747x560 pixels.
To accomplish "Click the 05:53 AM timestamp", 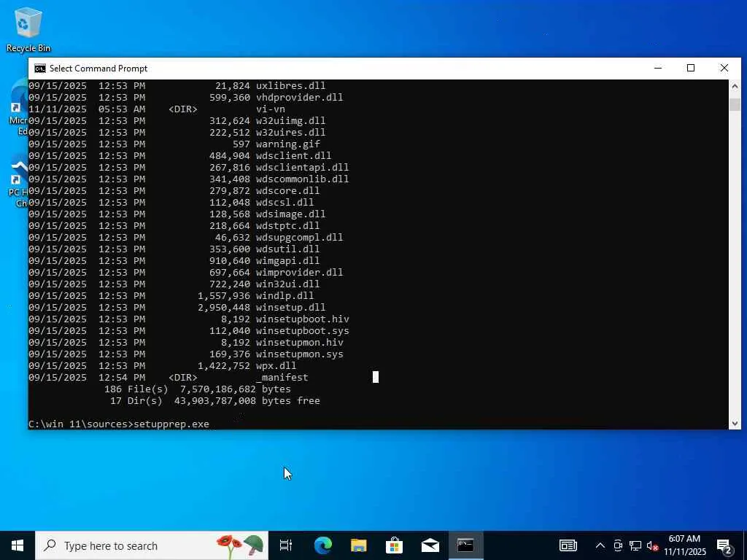I will pos(122,109).
